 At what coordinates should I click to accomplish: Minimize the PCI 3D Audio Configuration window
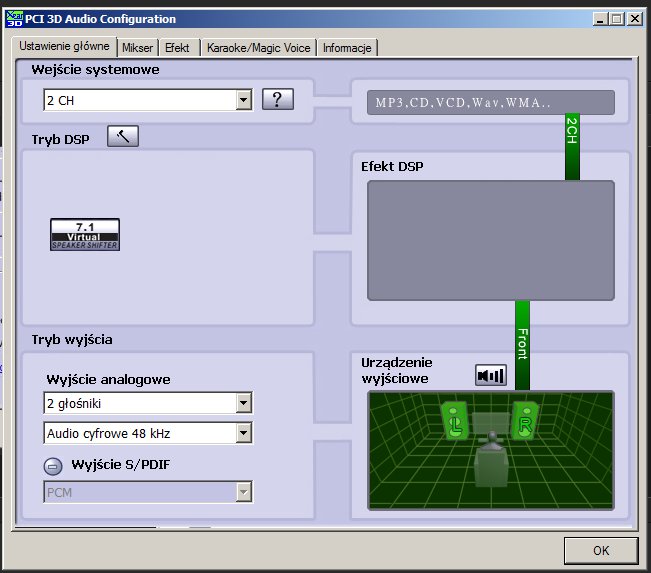tap(600, 19)
